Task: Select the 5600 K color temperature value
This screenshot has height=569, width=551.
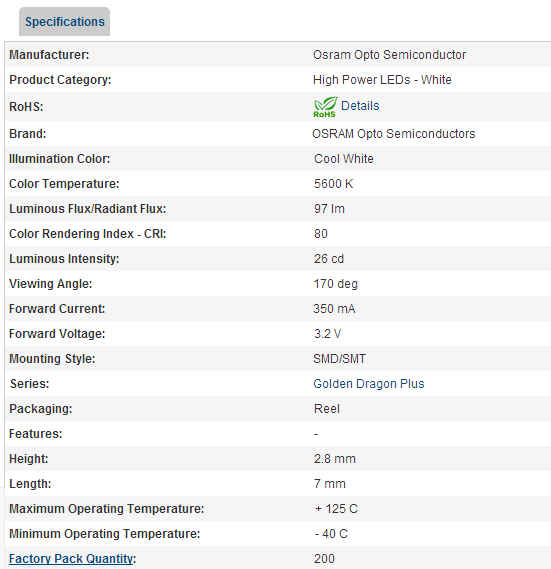Action: point(333,184)
